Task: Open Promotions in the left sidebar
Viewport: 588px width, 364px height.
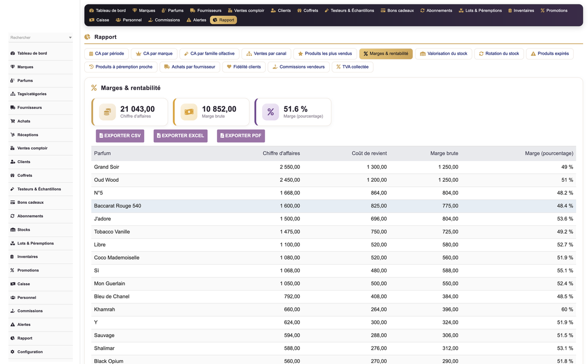Action: coord(40,270)
